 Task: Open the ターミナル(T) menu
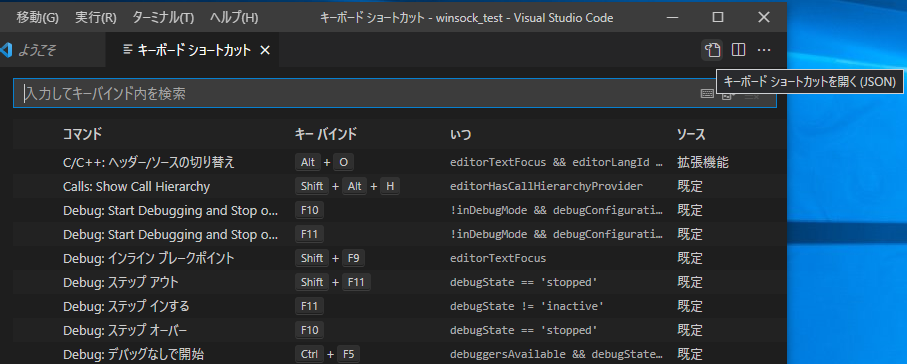[x=163, y=17]
